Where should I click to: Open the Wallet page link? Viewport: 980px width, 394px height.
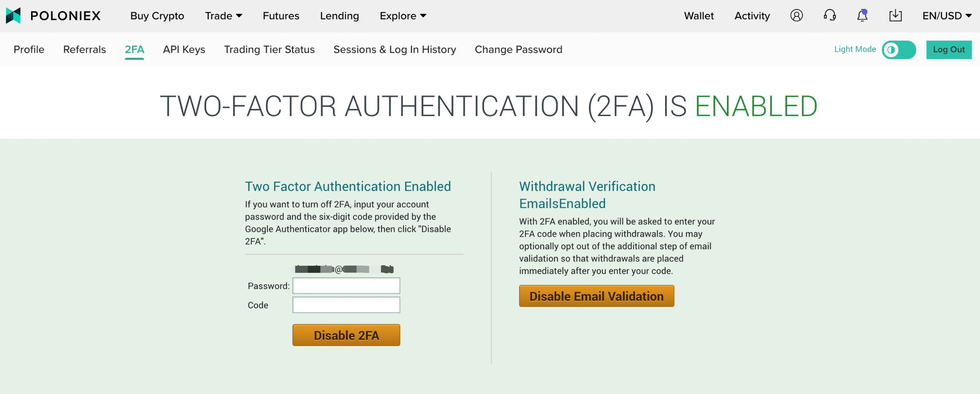(x=699, y=16)
